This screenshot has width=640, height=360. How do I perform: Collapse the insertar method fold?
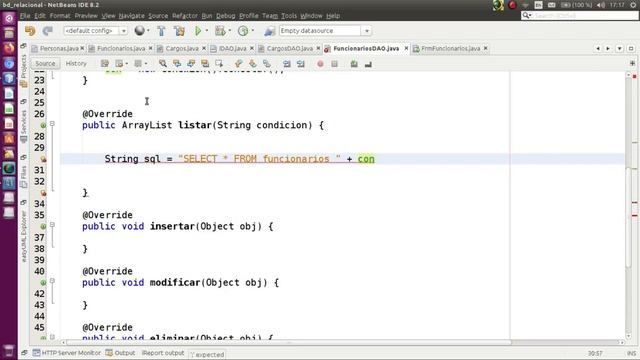point(52,224)
